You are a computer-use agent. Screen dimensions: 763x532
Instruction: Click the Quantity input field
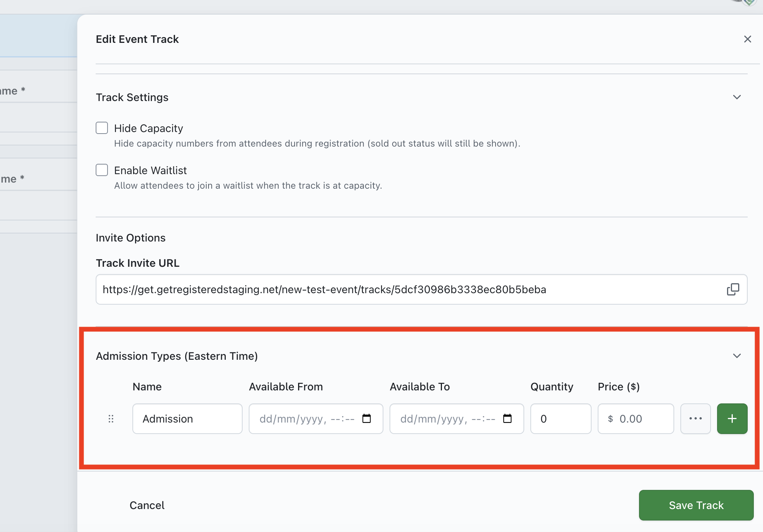coord(561,419)
